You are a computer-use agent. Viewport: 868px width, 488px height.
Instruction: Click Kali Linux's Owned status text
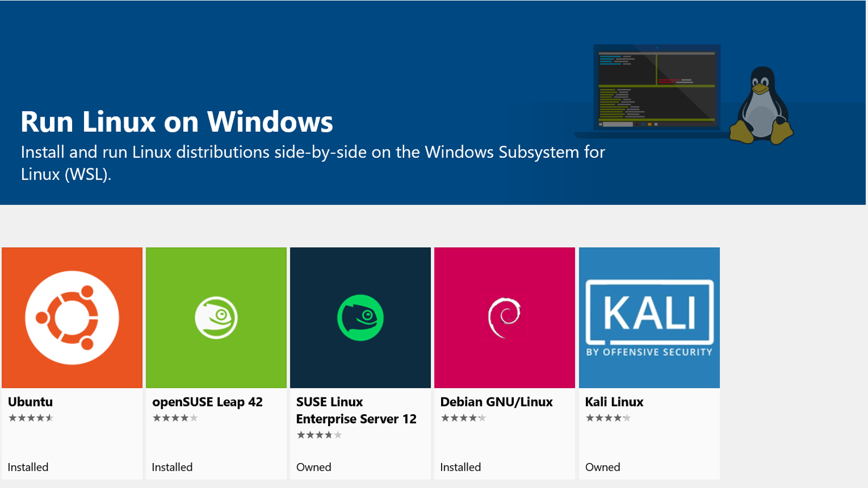[x=603, y=467]
